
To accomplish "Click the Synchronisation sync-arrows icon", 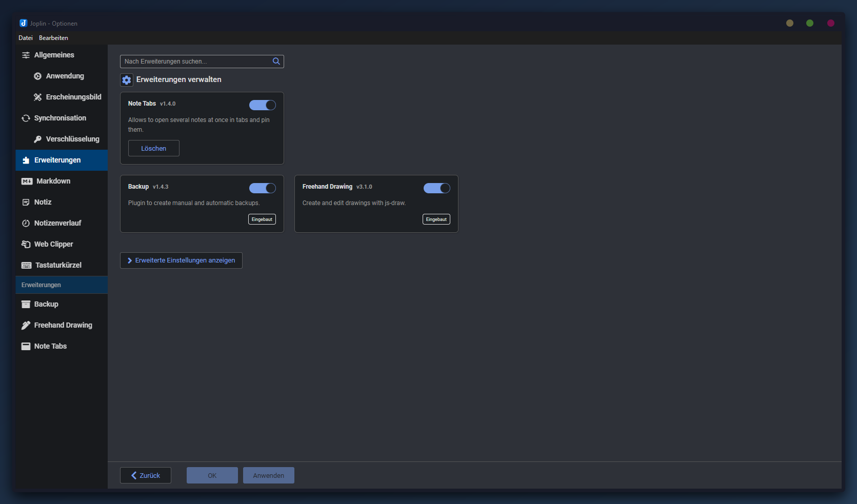I will (x=26, y=118).
